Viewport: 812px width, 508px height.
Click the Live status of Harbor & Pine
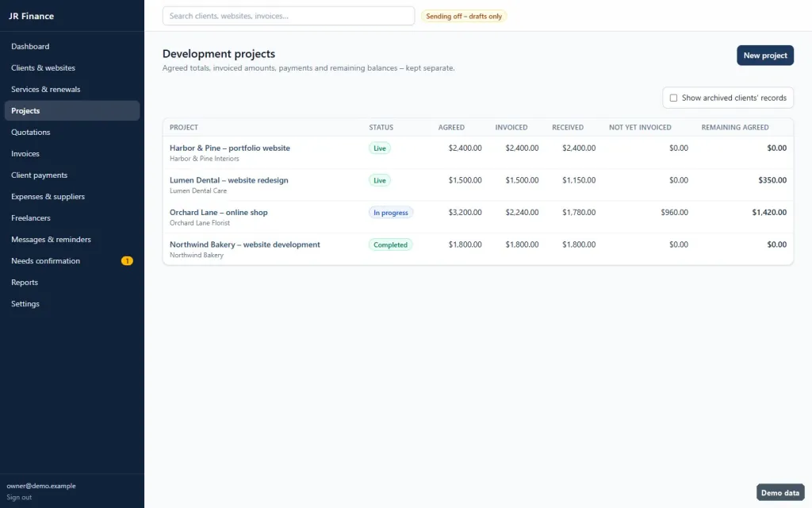(x=380, y=148)
